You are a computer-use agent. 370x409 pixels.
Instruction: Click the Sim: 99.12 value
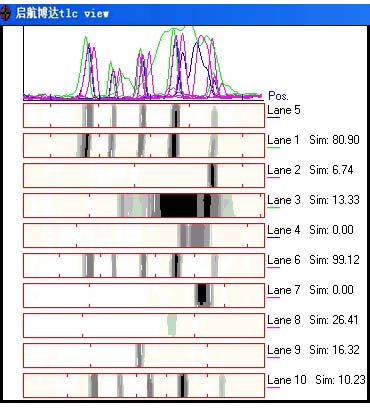[334, 260]
